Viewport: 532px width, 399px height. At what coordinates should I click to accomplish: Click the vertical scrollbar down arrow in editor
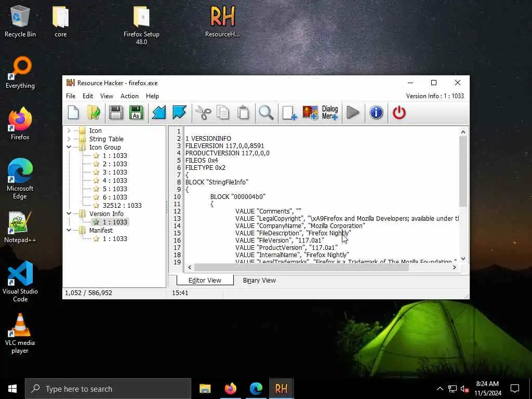(463, 259)
